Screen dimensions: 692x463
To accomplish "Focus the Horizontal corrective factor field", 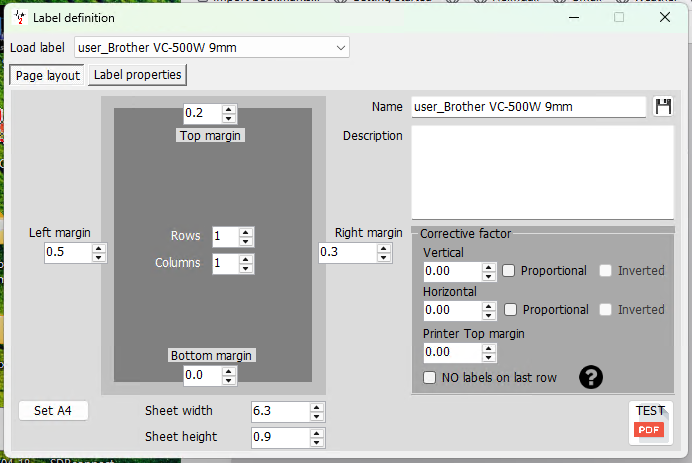I will pyautogui.click(x=452, y=310).
